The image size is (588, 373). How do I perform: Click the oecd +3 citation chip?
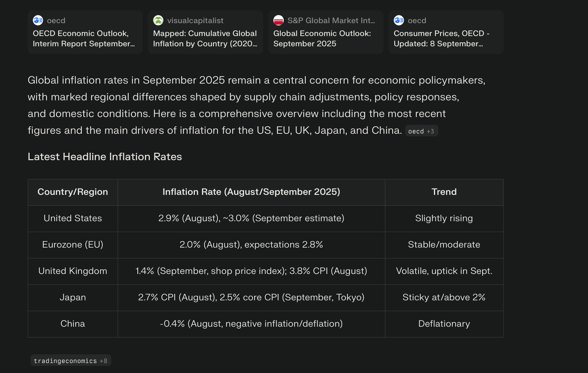[421, 131]
